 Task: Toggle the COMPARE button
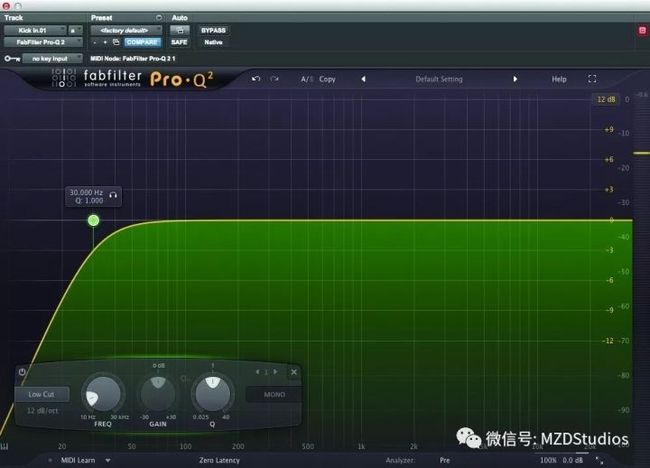click(x=142, y=42)
